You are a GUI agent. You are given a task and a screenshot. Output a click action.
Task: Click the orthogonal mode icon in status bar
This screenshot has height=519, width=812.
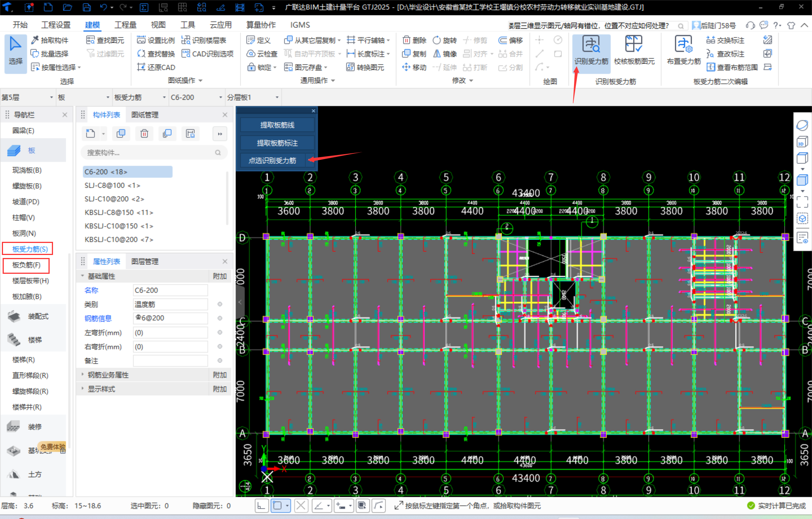[261, 506]
